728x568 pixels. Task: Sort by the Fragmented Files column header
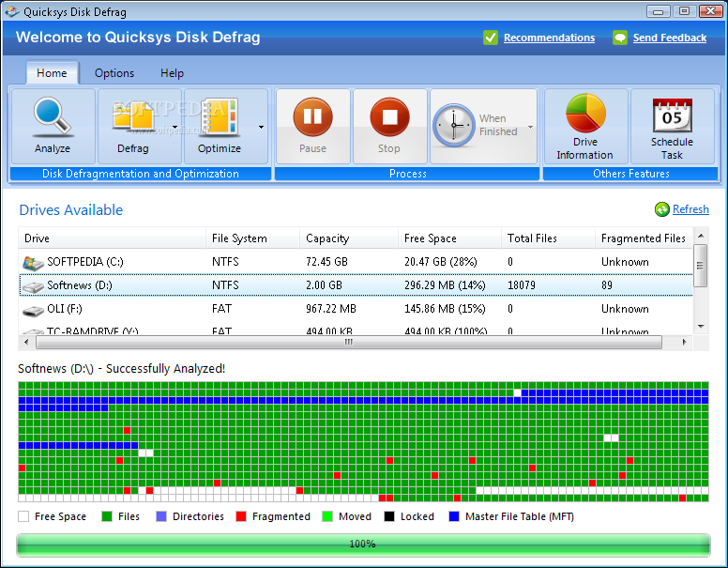tap(644, 238)
